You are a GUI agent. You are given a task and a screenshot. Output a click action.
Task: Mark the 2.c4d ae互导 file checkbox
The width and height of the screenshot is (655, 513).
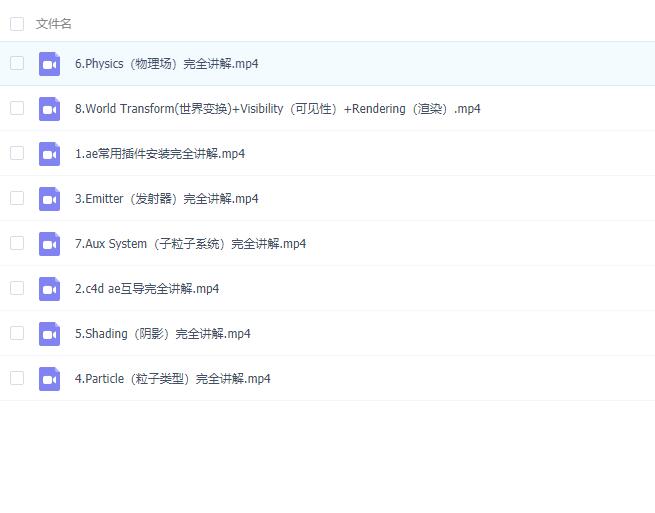click(17, 288)
